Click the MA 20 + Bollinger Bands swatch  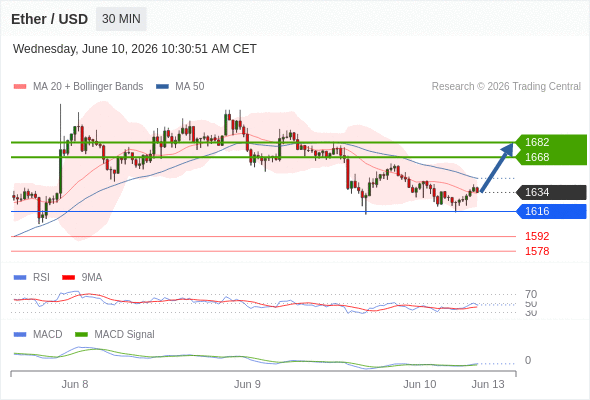coord(20,87)
